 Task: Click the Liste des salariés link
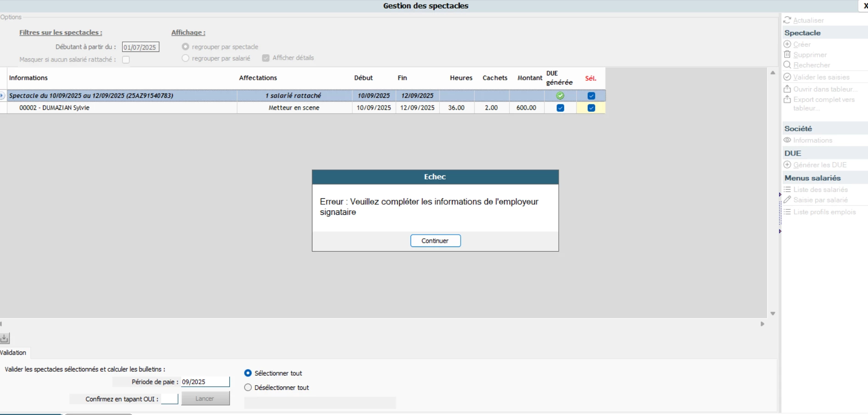click(x=821, y=190)
